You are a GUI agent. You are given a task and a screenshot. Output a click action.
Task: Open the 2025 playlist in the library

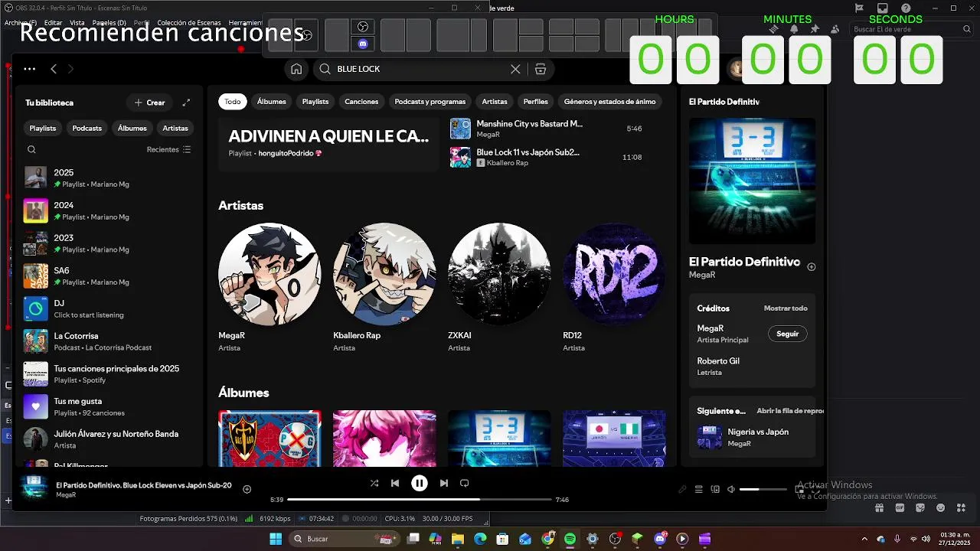(108, 178)
